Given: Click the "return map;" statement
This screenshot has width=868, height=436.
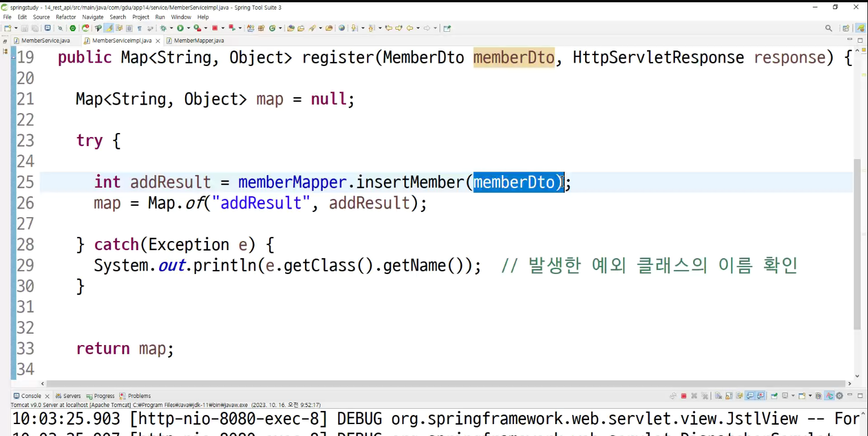Looking at the screenshot, I should 125,348.
